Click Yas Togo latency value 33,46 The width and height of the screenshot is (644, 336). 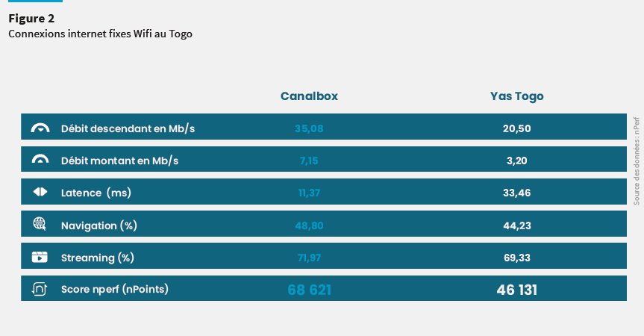[x=516, y=193]
